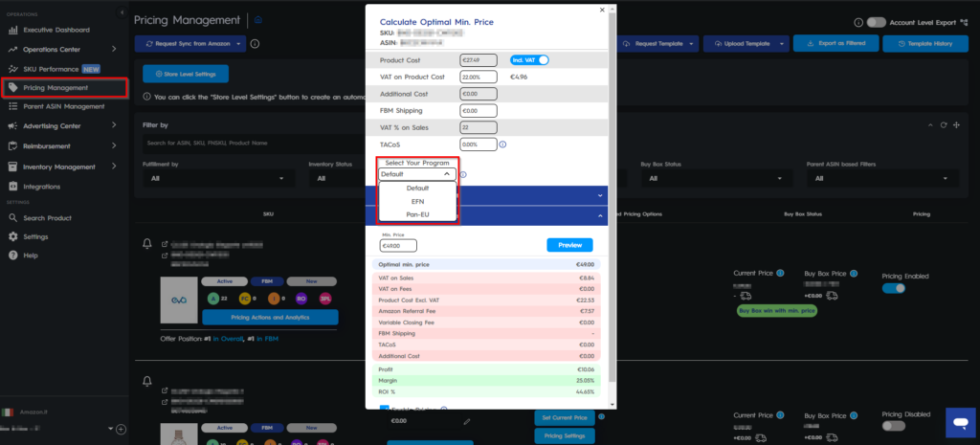Click the move arrows icon in Filter by panel
The image size is (980, 445).
click(956, 125)
